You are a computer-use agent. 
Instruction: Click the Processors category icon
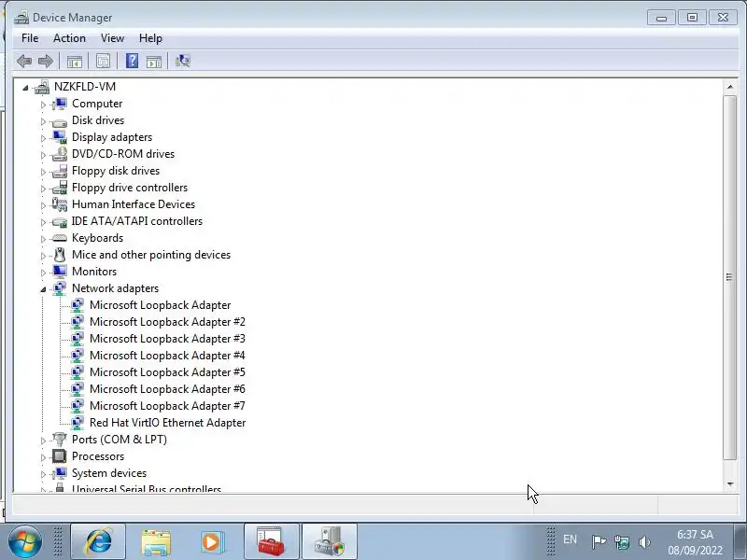point(60,456)
